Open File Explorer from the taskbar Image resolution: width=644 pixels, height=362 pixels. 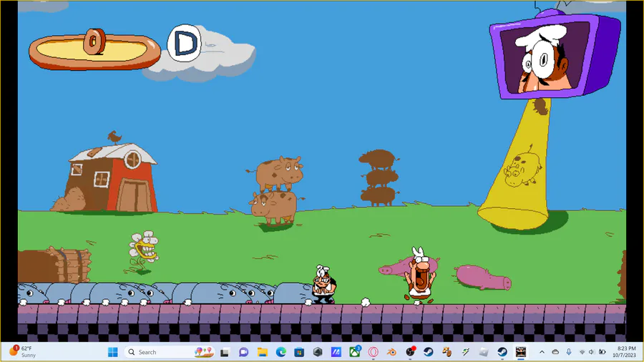(262, 352)
